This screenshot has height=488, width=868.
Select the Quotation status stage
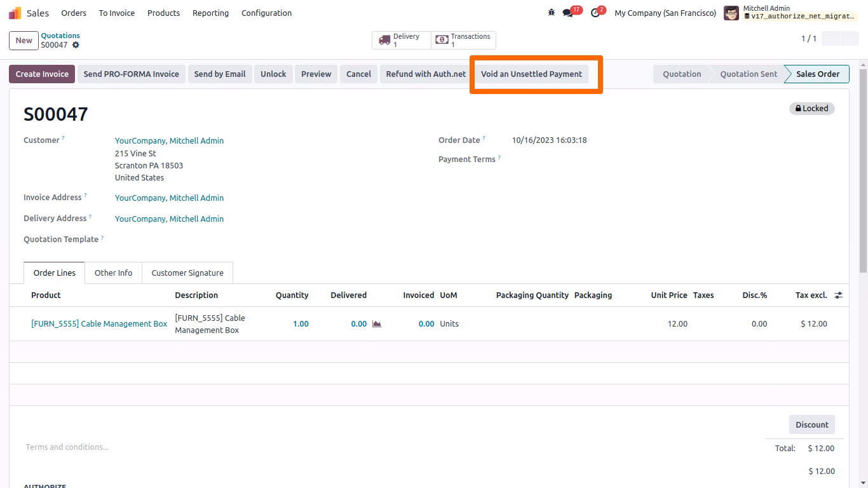[x=682, y=74]
